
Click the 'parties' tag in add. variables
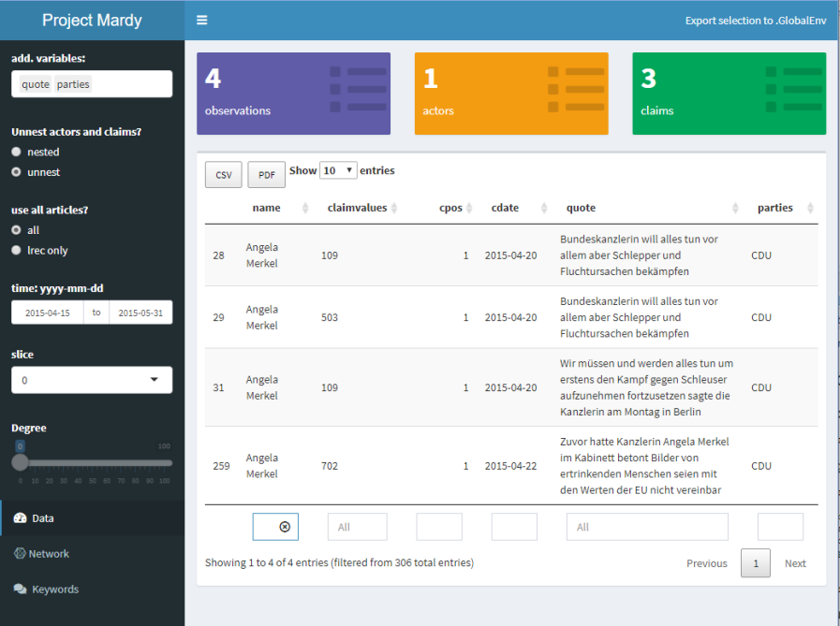click(x=73, y=84)
